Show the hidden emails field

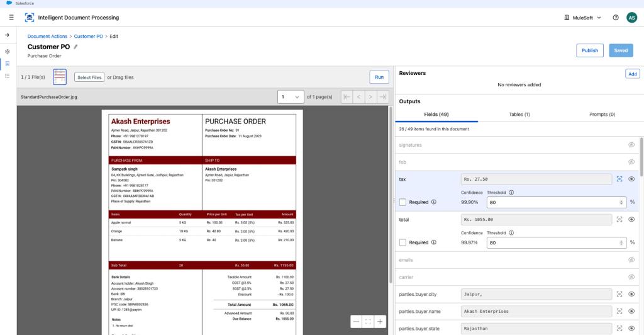click(x=631, y=260)
